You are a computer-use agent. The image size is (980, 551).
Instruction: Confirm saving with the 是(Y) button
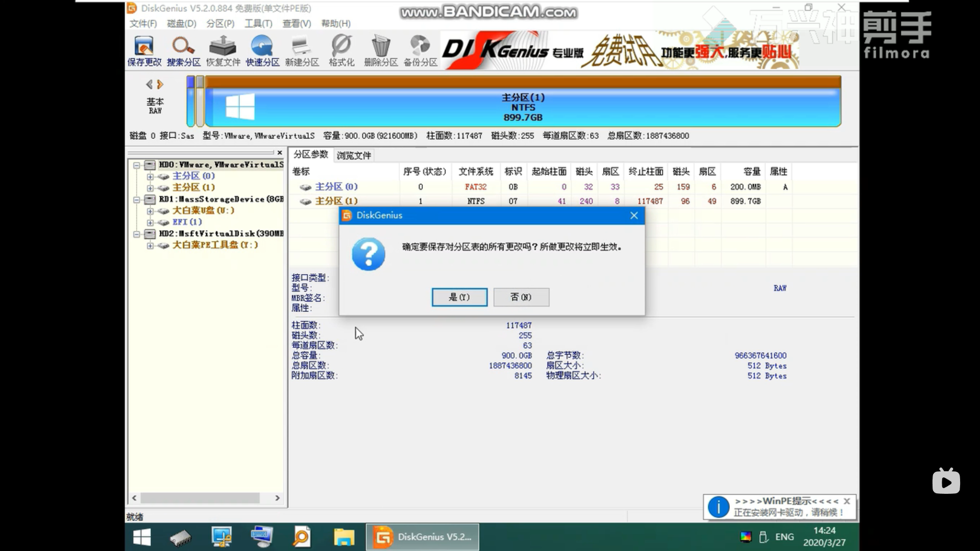pyautogui.click(x=459, y=297)
